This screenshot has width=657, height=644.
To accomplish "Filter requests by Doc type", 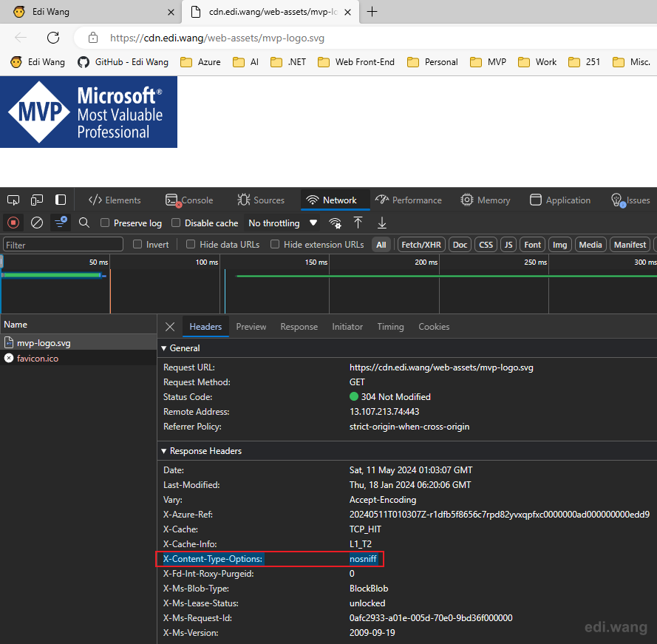I will [460, 245].
